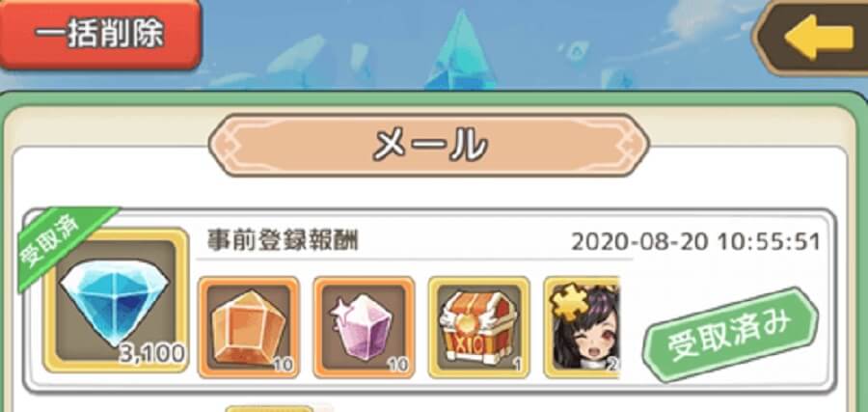Tap the red 一括削除 bulk delete button
This screenshot has height=412, width=868.
click(x=99, y=35)
